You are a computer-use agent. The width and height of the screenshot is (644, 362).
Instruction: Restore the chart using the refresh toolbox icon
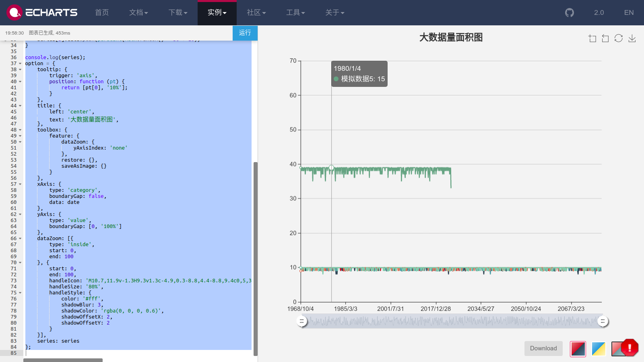tap(619, 38)
